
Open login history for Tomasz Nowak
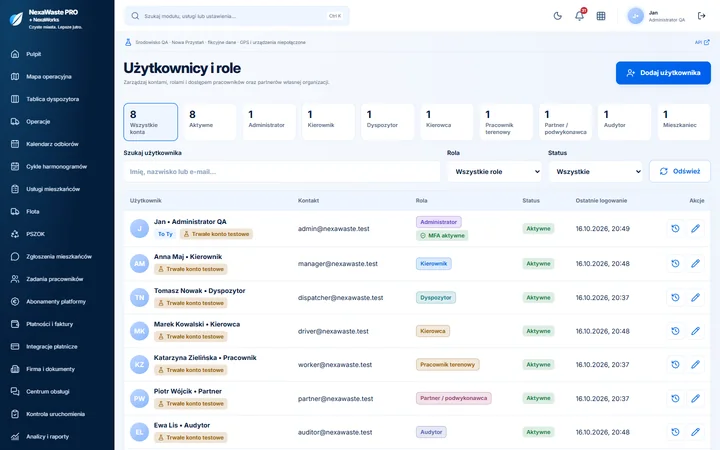coord(675,298)
